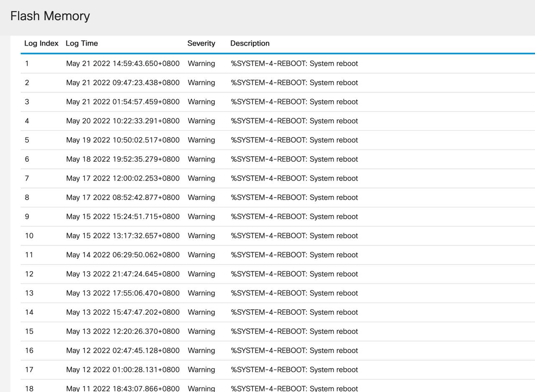
Task: Click log index 9 cell
Action: pos(27,216)
